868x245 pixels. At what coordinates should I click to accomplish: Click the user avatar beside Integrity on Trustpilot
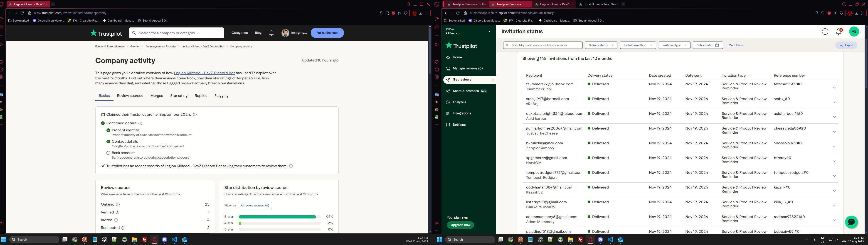[x=285, y=33]
